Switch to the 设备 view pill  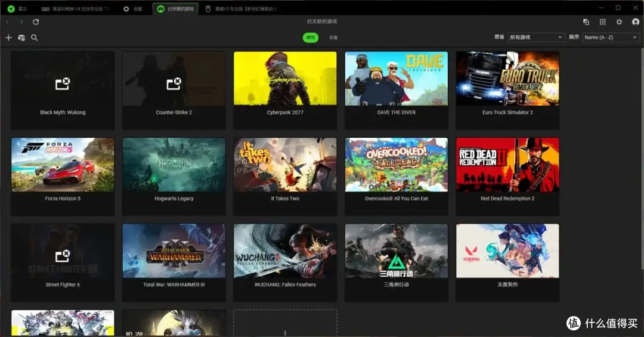tap(333, 38)
